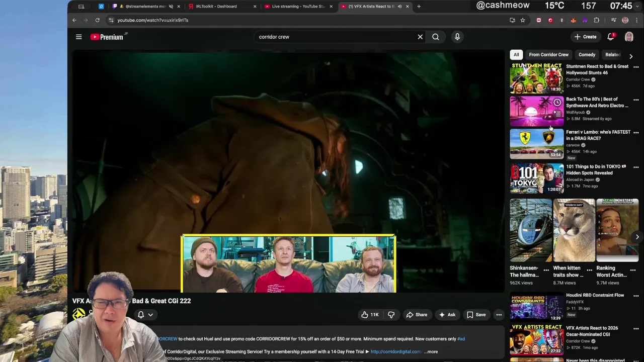The image size is (644, 362).
Task: Select the Comedy filter chip
Action: click(587, 55)
